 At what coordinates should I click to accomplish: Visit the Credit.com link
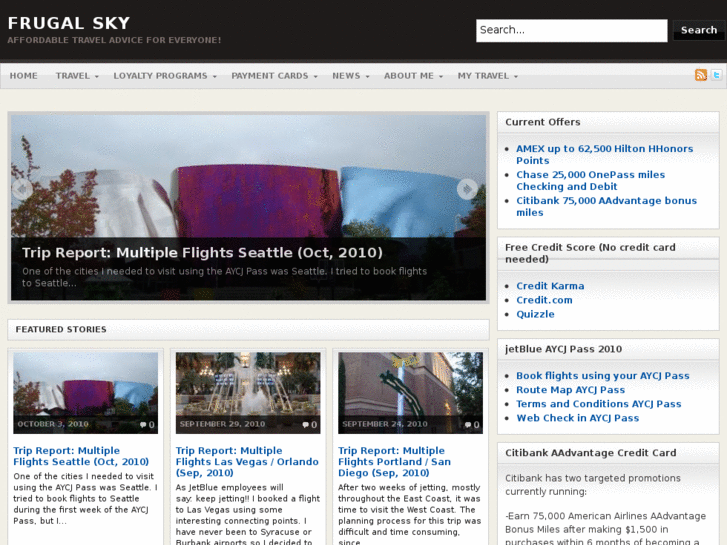point(544,300)
